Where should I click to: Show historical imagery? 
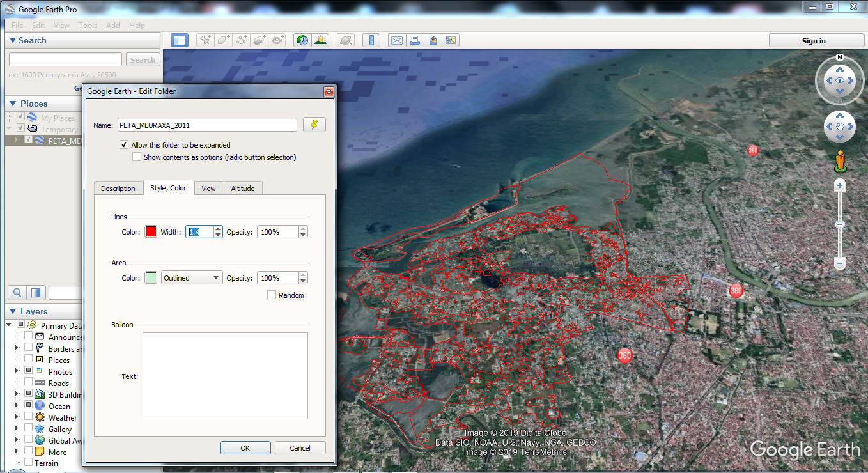coord(301,40)
